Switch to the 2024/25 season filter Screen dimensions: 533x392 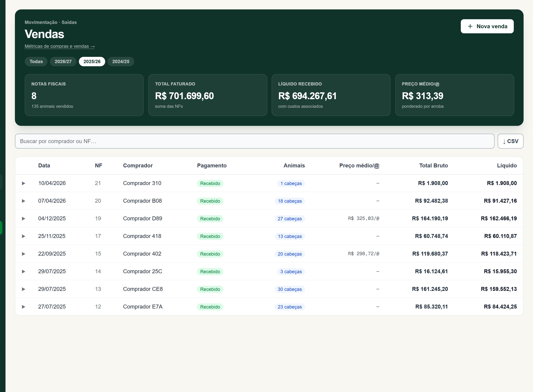coord(121,62)
